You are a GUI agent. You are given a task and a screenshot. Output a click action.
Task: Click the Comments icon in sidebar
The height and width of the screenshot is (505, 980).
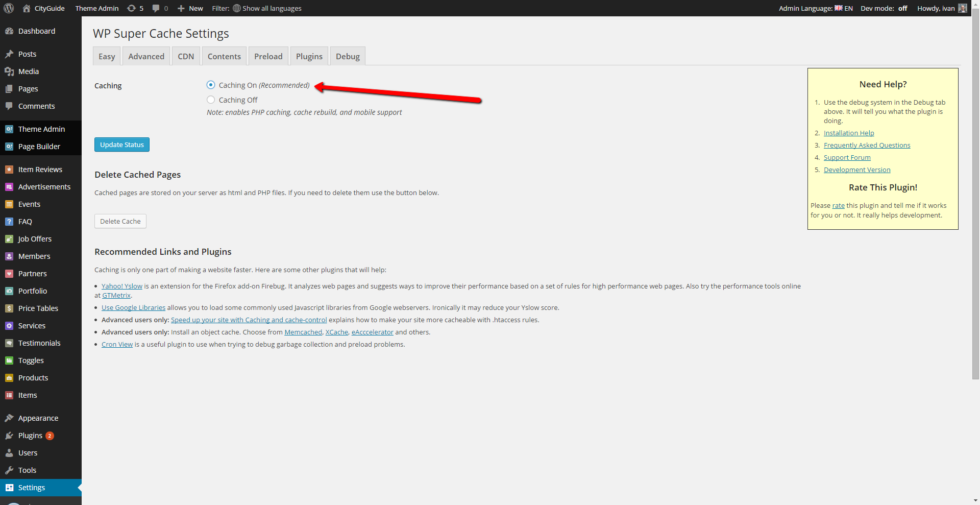pos(9,106)
